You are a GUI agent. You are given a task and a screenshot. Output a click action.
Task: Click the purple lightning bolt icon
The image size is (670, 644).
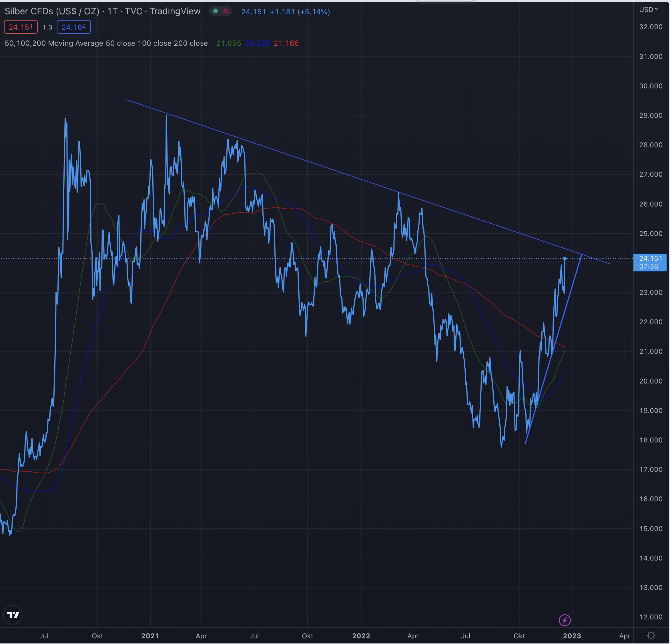(564, 620)
